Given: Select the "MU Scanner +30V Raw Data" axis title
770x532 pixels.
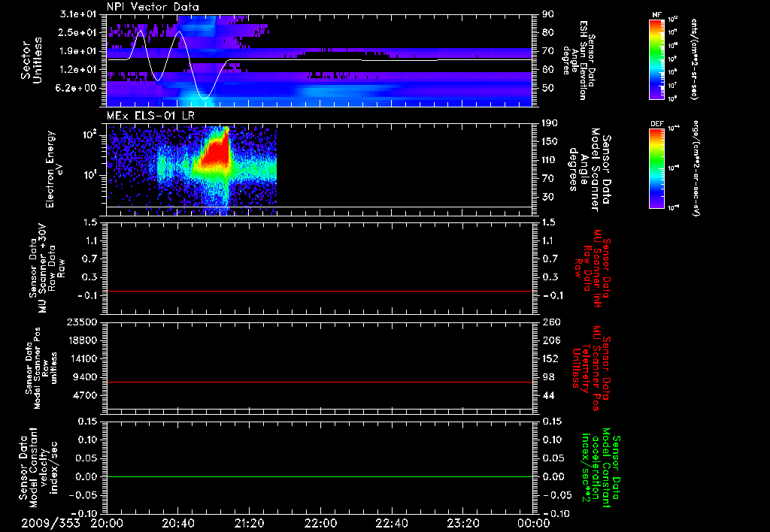Looking at the screenshot, I should coord(46,268).
